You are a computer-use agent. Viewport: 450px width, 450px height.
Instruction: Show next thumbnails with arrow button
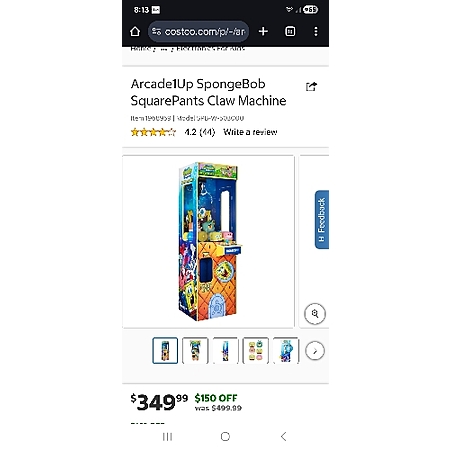click(x=315, y=351)
